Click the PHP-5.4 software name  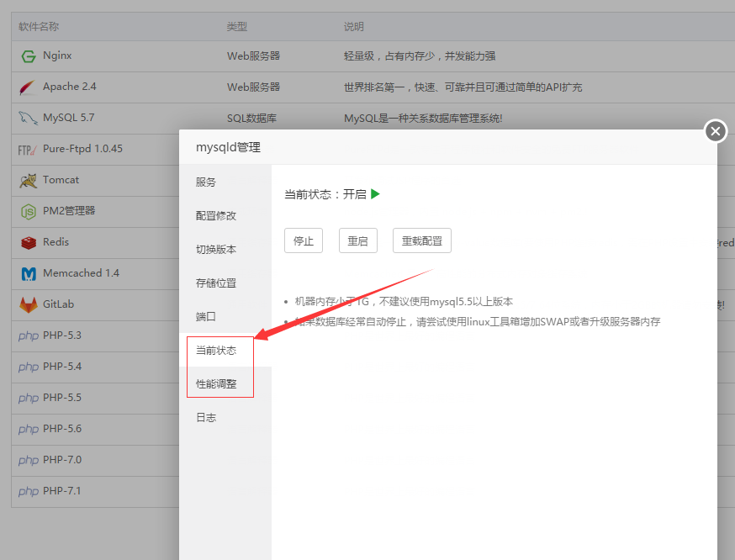click(62, 367)
